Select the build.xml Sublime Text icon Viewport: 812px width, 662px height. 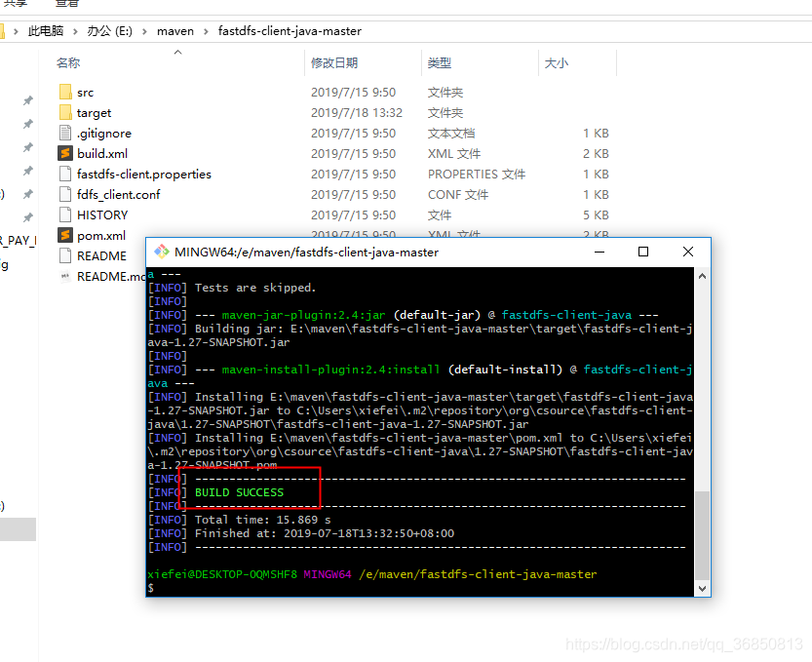click(66, 153)
